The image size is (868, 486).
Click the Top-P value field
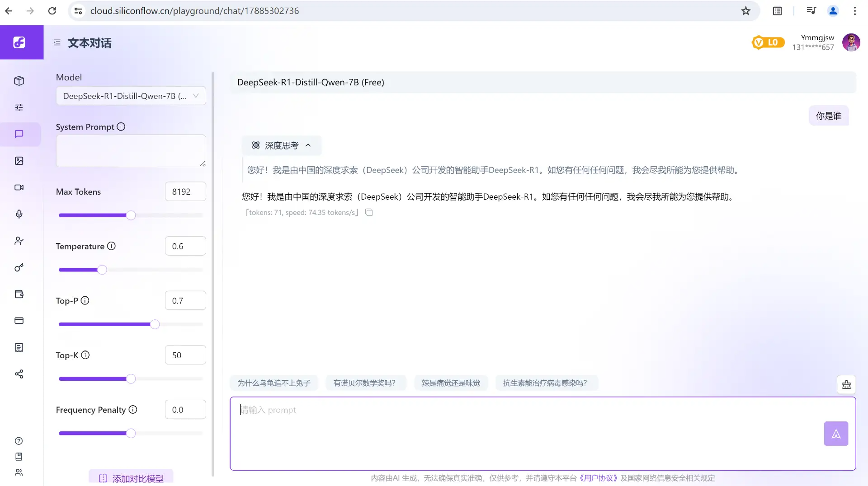(185, 301)
